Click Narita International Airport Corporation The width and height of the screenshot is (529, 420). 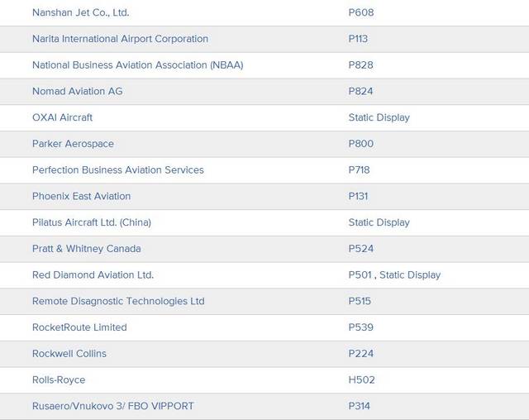coord(120,39)
